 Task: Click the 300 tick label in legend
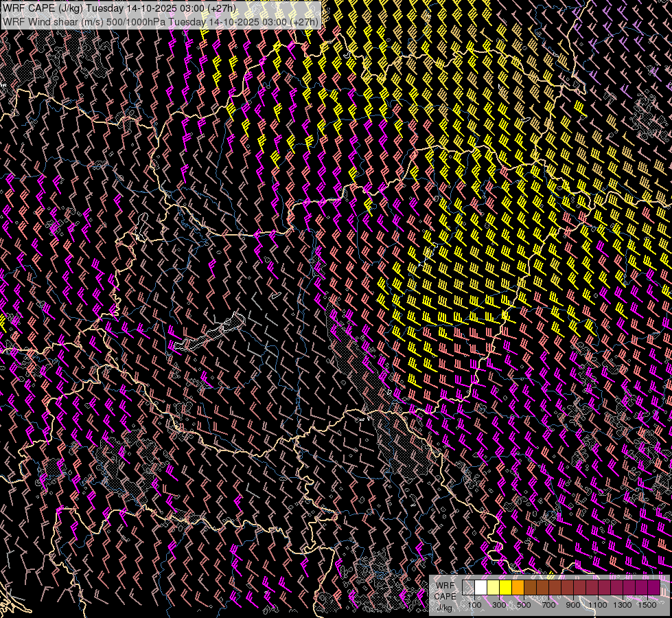coord(499,605)
